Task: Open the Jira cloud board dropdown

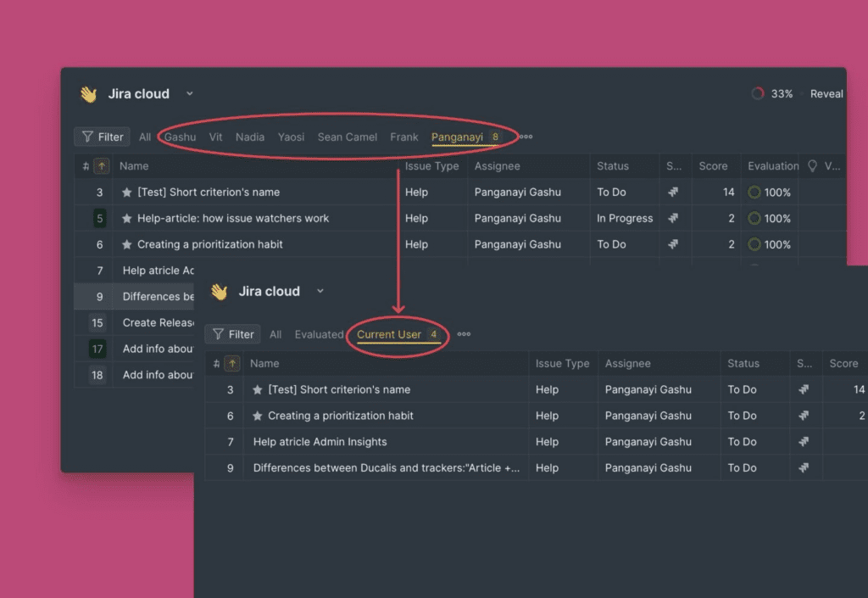Action: click(x=189, y=92)
